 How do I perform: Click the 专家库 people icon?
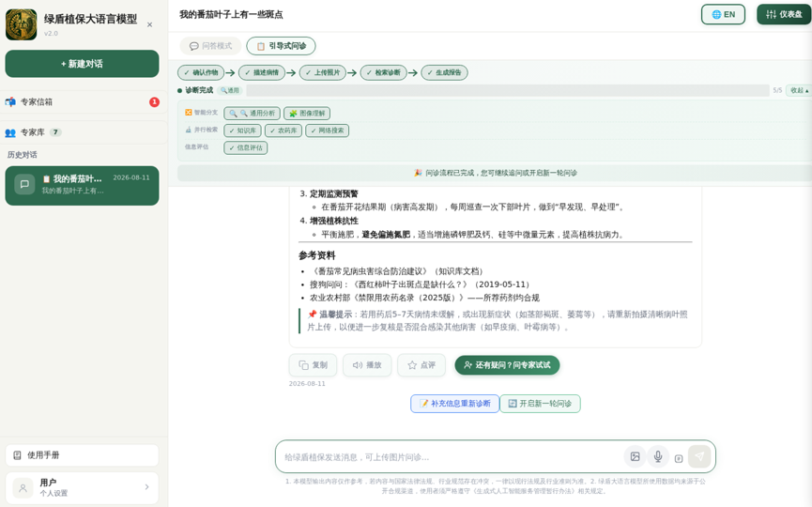pos(10,132)
